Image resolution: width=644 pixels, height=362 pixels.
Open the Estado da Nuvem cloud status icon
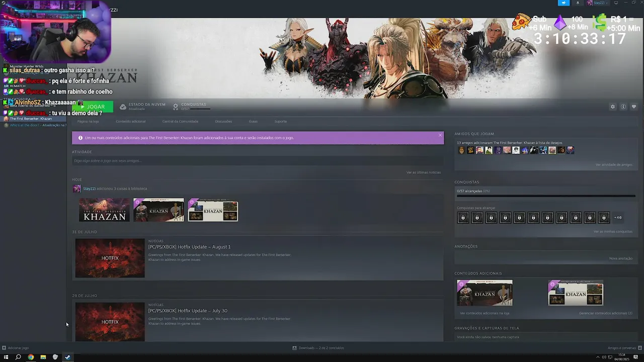(123, 107)
